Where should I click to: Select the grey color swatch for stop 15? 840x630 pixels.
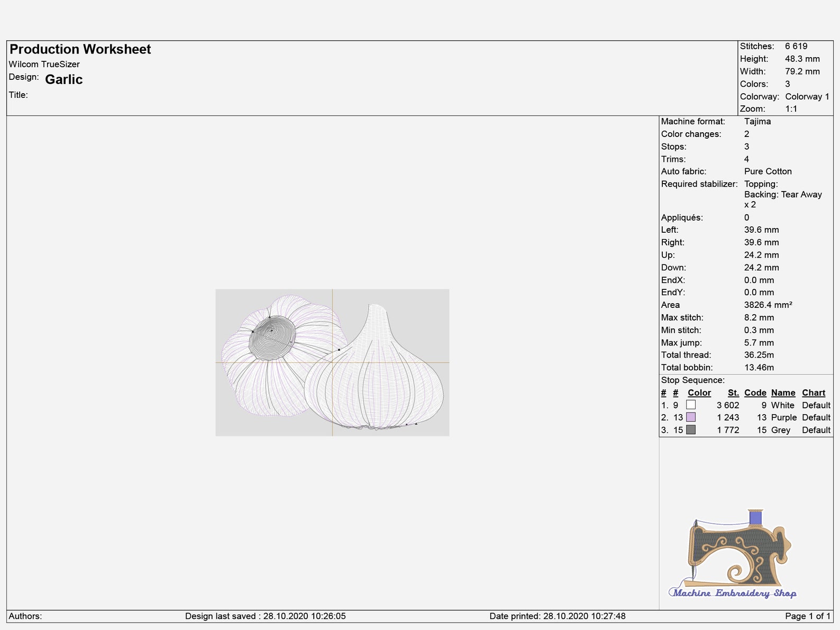(x=691, y=430)
